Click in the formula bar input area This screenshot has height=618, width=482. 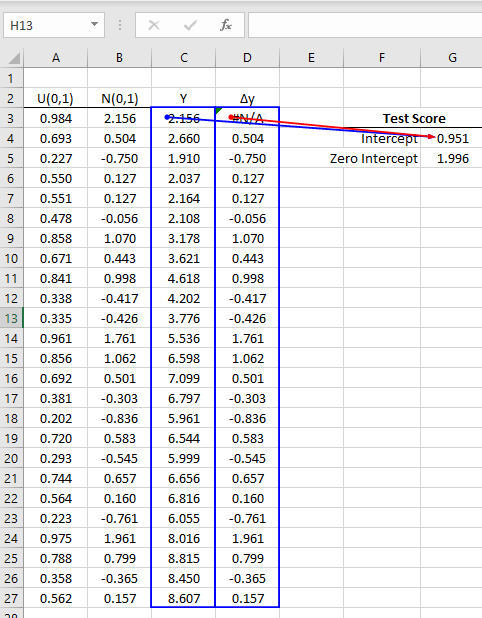click(365, 25)
